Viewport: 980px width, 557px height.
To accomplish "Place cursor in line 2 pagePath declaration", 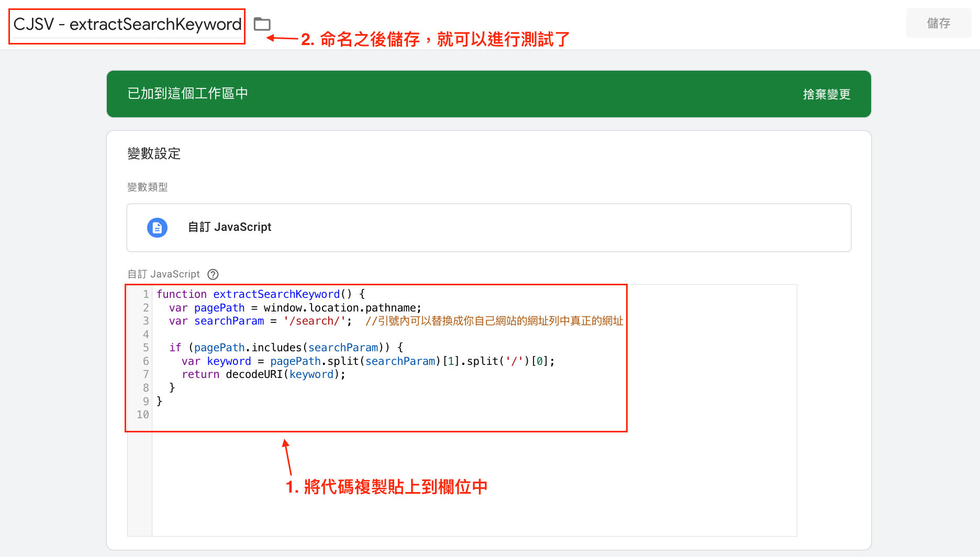I will [295, 308].
